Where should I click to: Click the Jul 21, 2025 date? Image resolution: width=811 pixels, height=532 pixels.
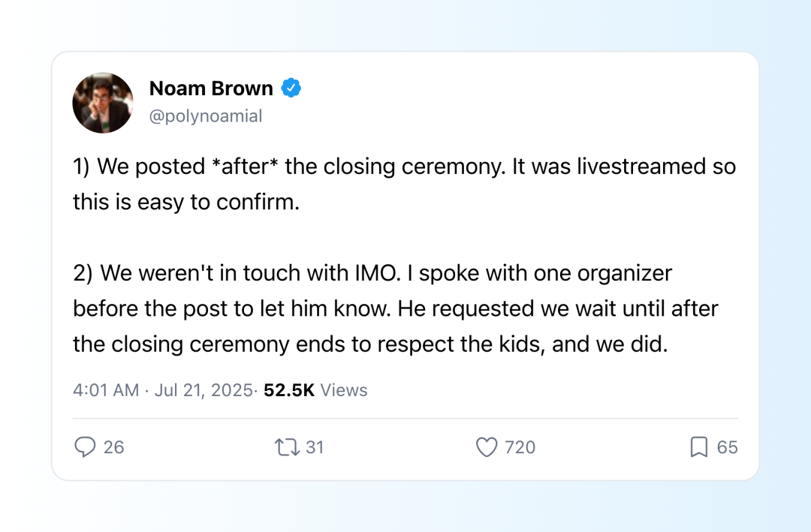pyautogui.click(x=204, y=390)
